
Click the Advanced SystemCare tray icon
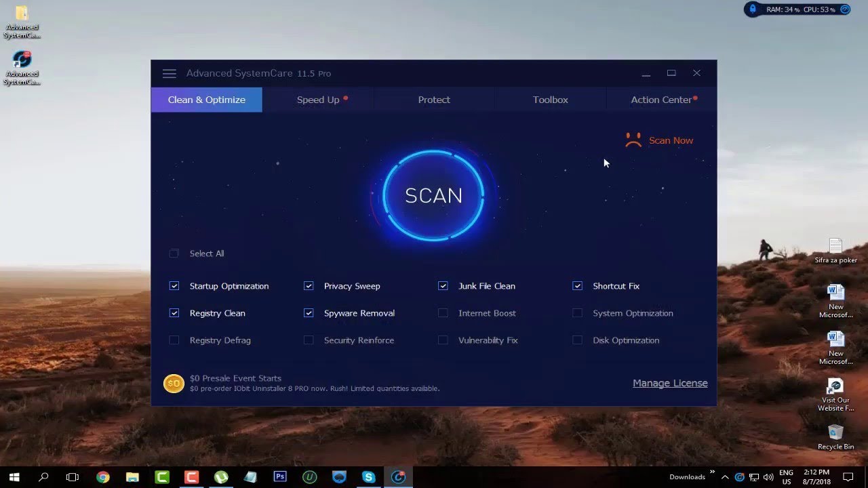pos(740,477)
